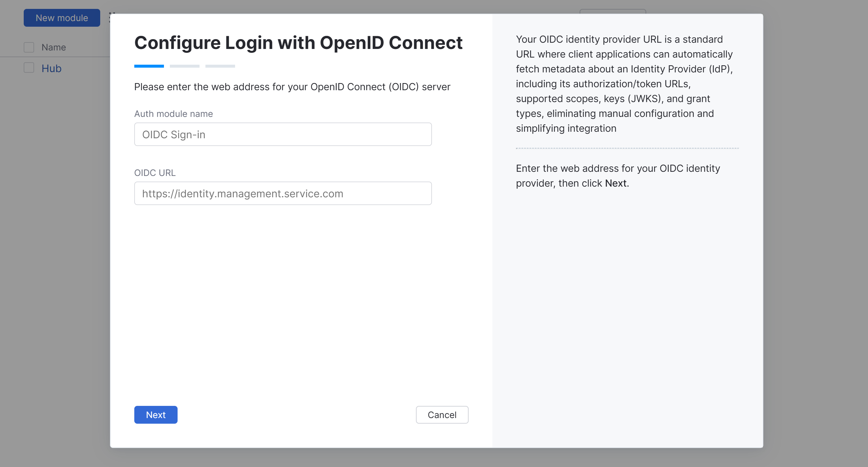Check the checkbox next to Hub
The height and width of the screenshot is (467, 868).
pos(29,68)
